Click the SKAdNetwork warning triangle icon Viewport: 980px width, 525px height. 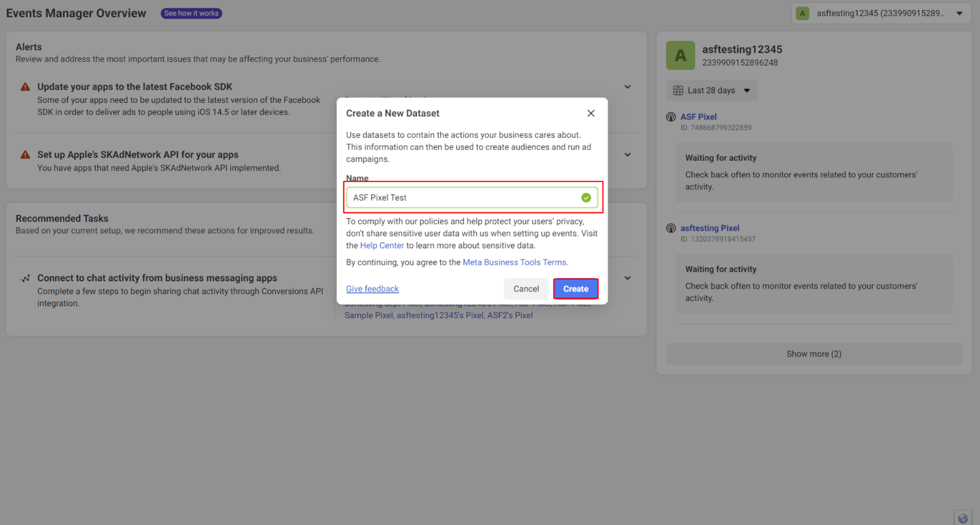click(25, 154)
